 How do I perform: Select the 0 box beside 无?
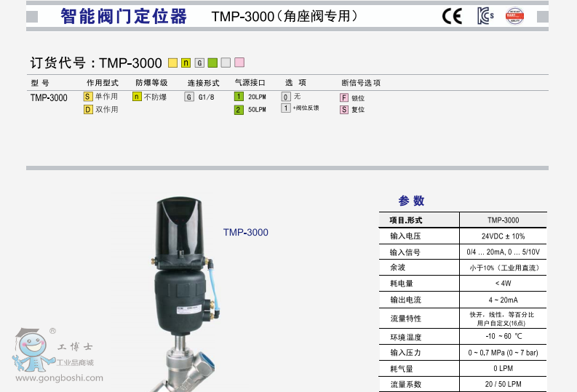pyautogui.click(x=286, y=97)
